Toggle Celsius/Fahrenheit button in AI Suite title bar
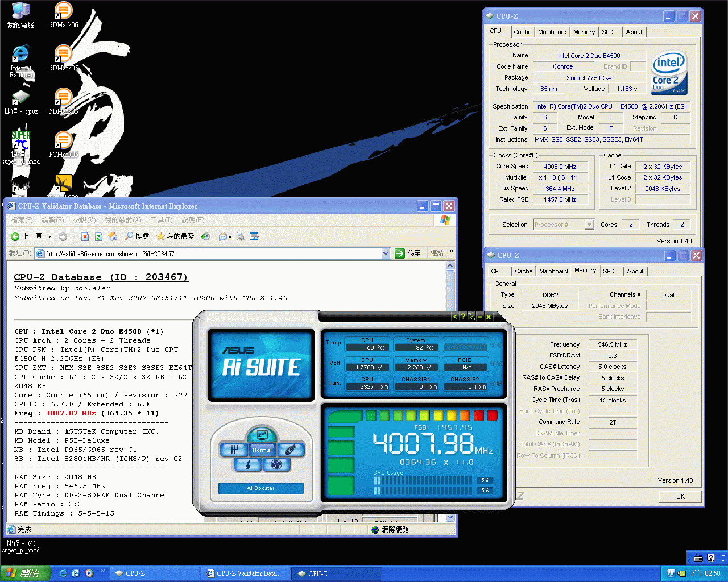This screenshot has width=728, height=582. point(471,317)
